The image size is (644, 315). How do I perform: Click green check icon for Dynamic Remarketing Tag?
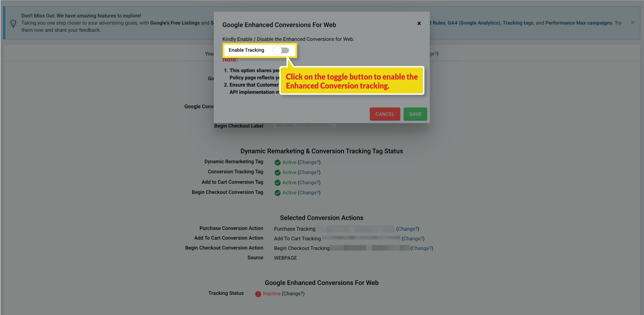pyautogui.click(x=278, y=162)
